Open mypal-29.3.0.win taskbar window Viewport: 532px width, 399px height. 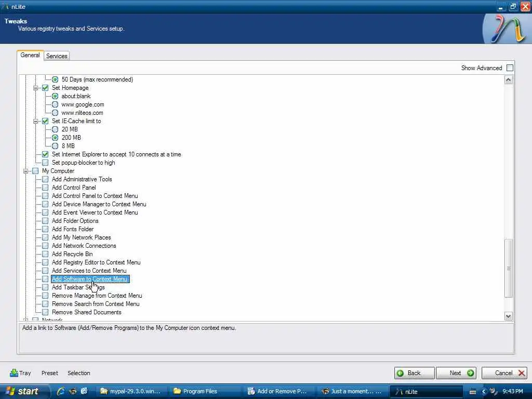tap(130, 391)
